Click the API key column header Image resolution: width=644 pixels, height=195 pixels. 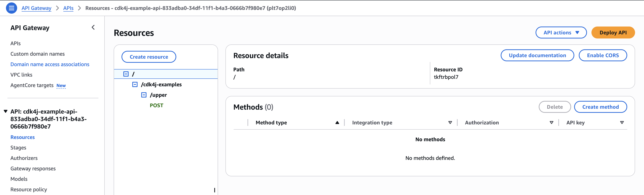[575, 123]
